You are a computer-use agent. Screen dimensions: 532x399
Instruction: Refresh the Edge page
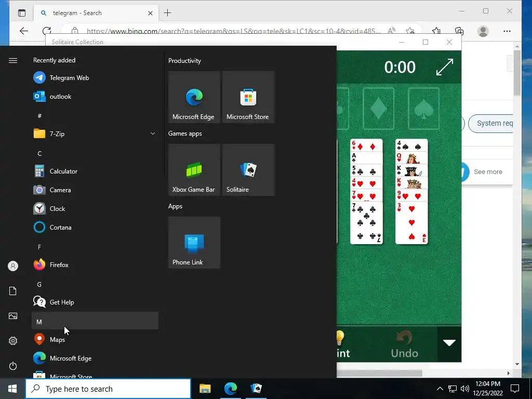(x=47, y=31)
